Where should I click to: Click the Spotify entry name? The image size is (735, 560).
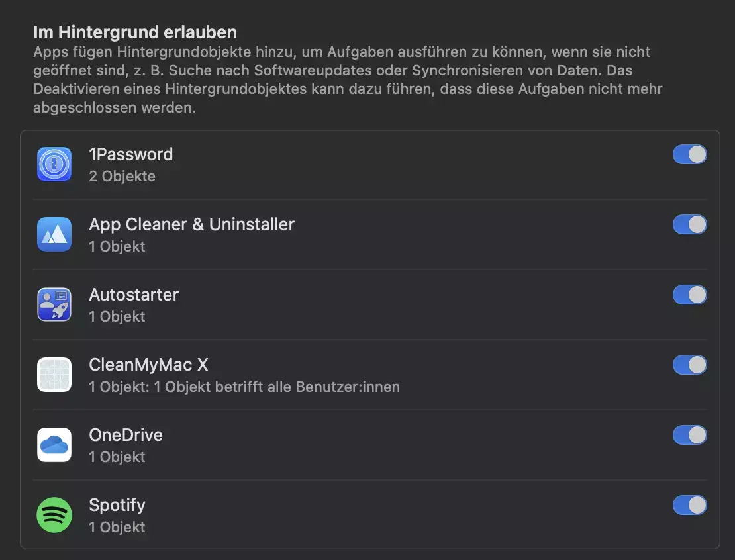click(x=117, y=506)
